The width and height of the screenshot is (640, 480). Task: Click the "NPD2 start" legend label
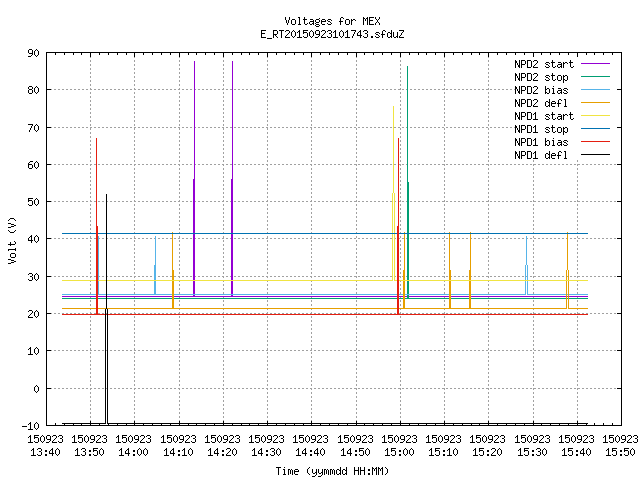pos(544,64)
